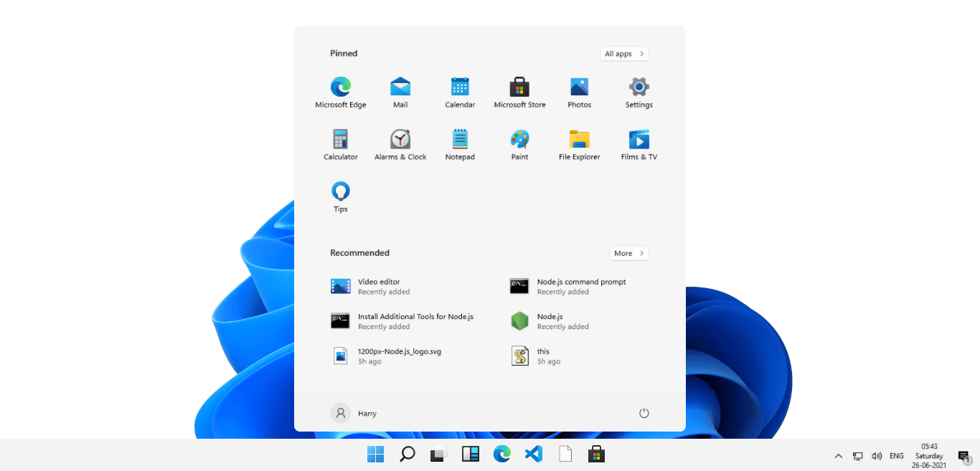
Task: Open the Microsoft Store
Action: click(519, 86)
